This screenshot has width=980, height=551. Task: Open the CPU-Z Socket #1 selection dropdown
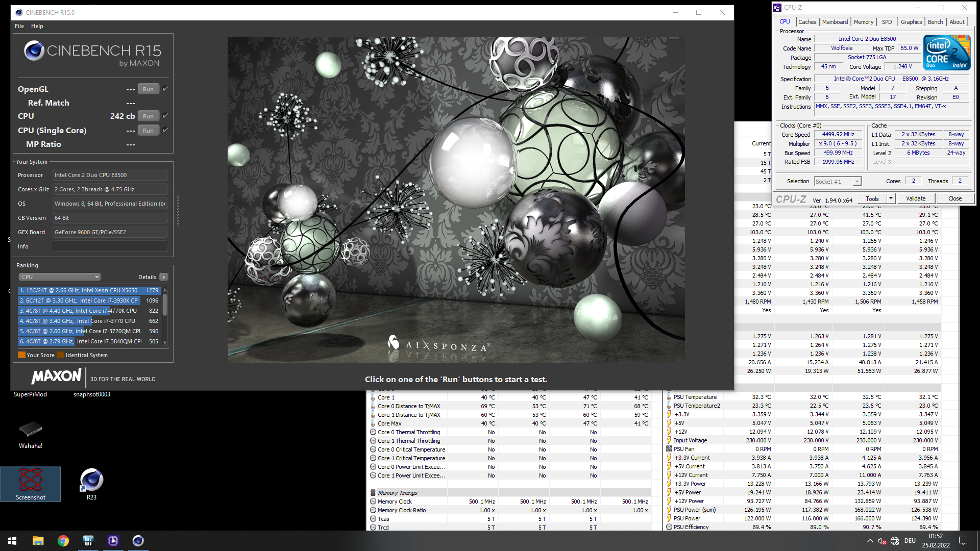coord(838,182)
